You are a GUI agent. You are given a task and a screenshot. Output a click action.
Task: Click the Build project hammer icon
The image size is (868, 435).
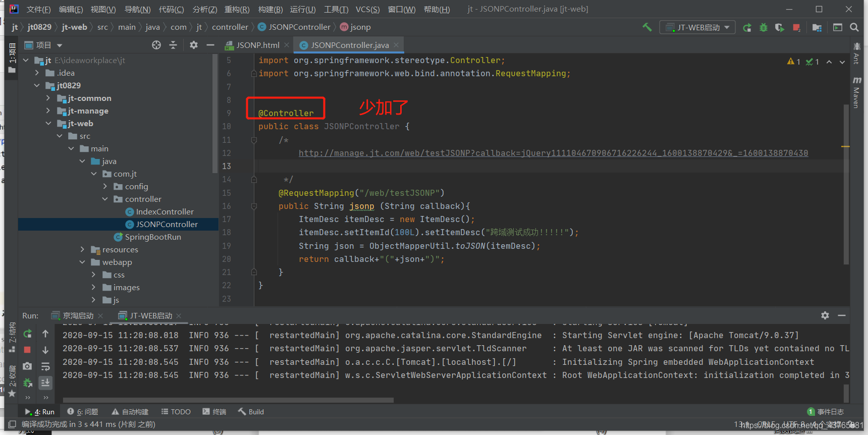[x=647, y=27]
